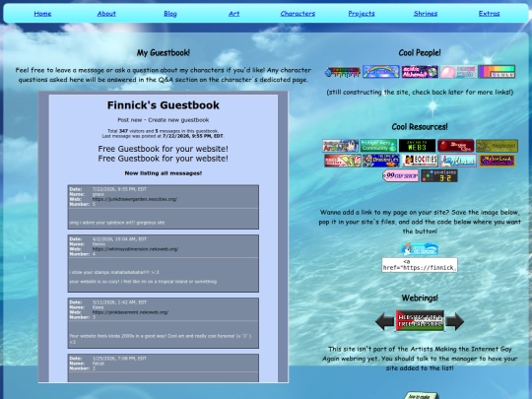The height and width of the screenshot is (399, 532).
Task: Click the button code text box
Action: point(420,265)
